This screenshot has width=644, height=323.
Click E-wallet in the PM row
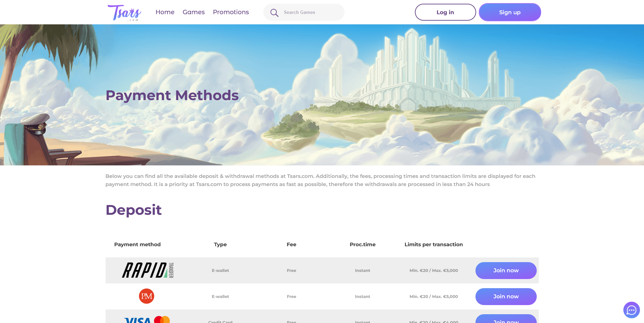pyautogui.click(x=220, y=297)
